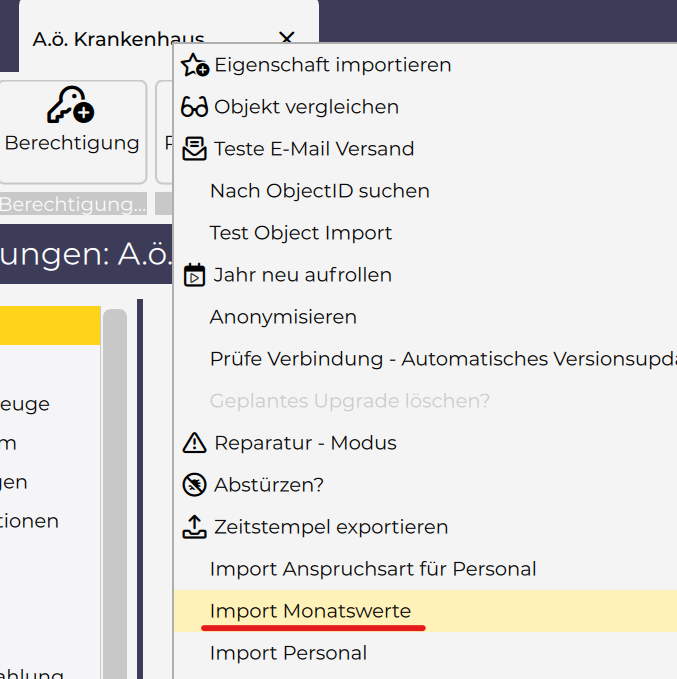Click the Berechtigung button label
677x679 pixels.
[72, 143]
